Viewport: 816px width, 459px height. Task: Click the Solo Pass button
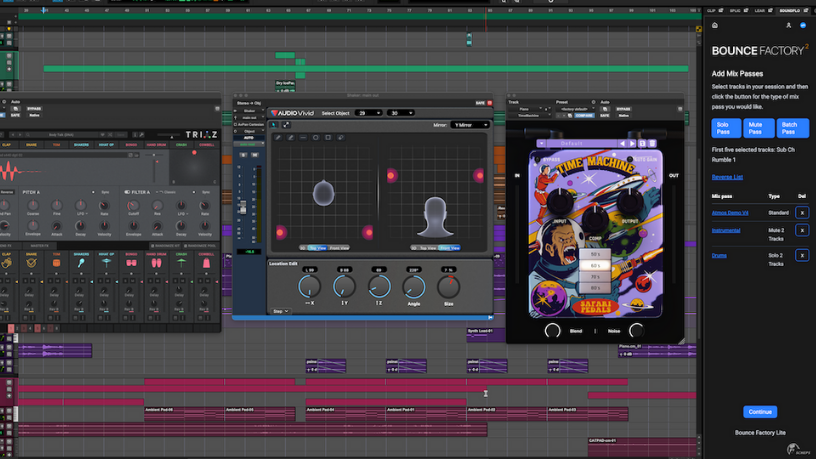tap(725, 128)
